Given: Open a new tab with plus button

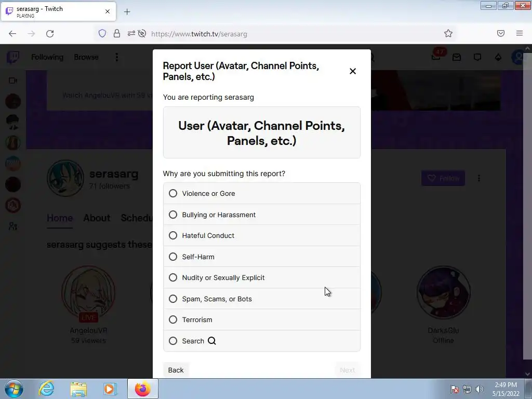Looking at the screenshot, I should pyautogui.click(x=127, y=12).
